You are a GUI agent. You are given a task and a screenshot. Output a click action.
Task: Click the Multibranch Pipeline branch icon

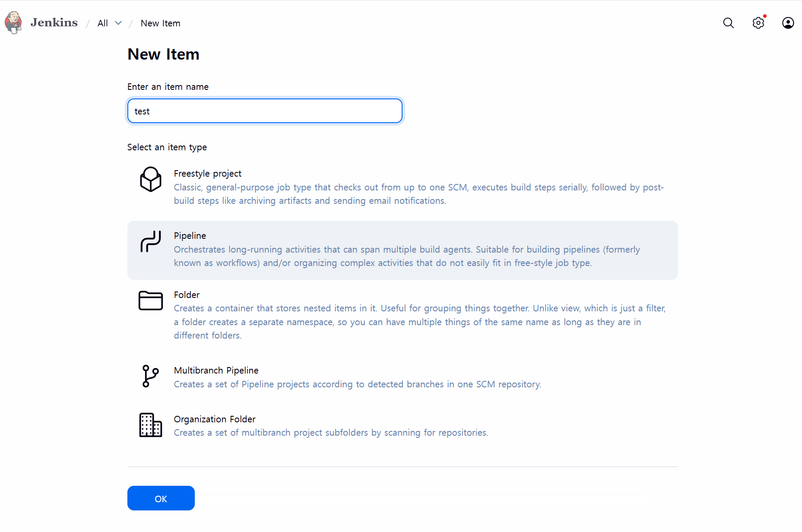pyautogui.click(x=151, y=376)
